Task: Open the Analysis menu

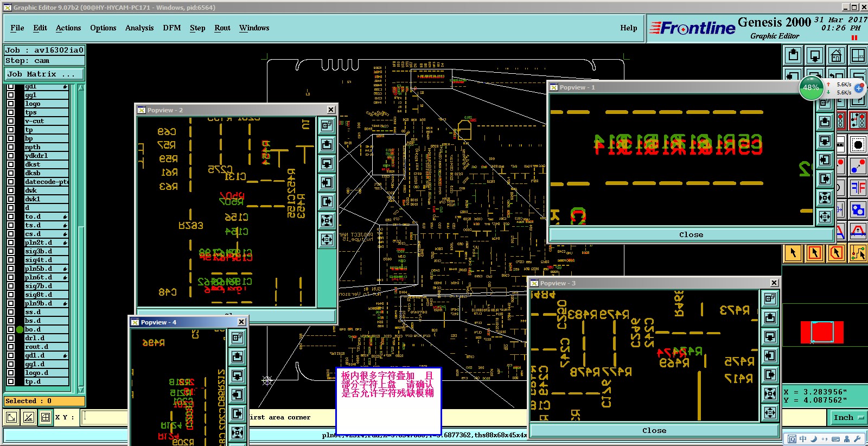Action: tap(139, 28)
